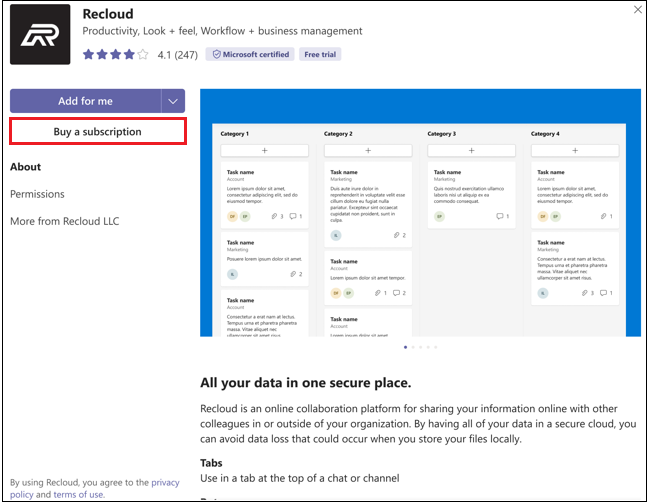Expand the Add for me dropdown arrow
Image resolution: width=648 pixels, height=502 pixels.
[x=173, y=101]
